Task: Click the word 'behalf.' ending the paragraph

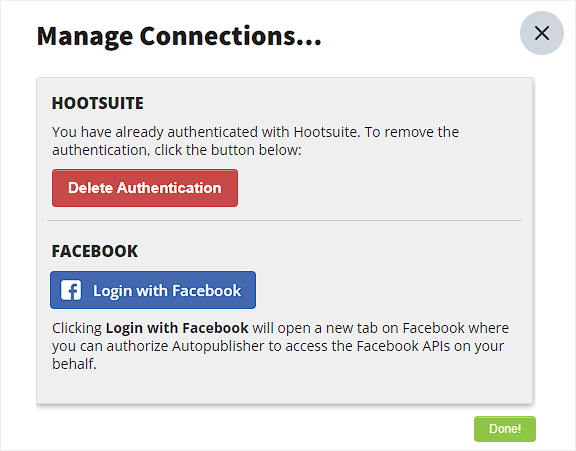Action: [x=74, y=364]
